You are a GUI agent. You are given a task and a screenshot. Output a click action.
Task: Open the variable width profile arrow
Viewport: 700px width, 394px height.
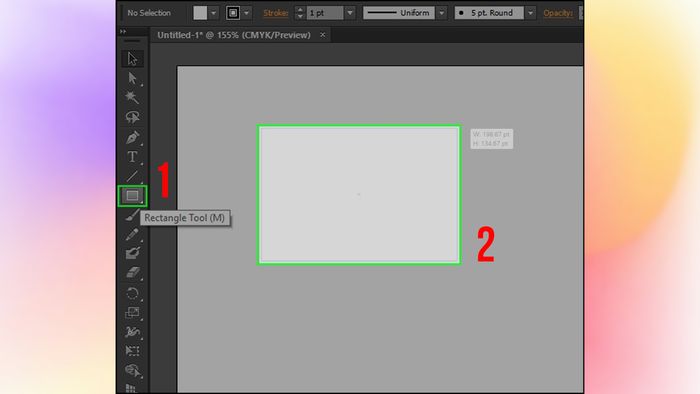point(442,13)
